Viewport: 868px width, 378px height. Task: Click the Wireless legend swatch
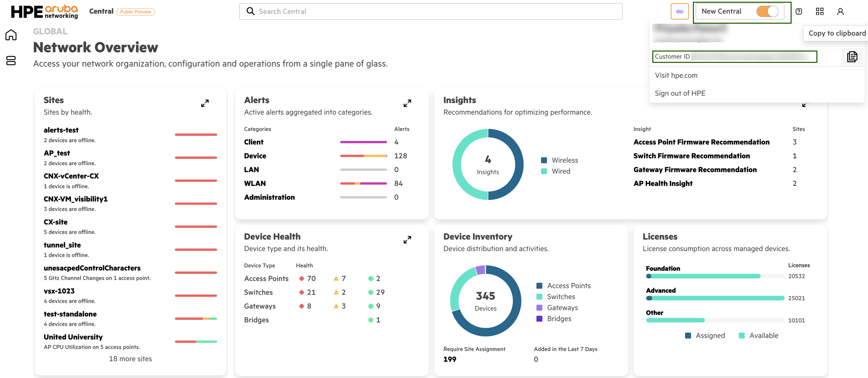(x=544, y=160)
